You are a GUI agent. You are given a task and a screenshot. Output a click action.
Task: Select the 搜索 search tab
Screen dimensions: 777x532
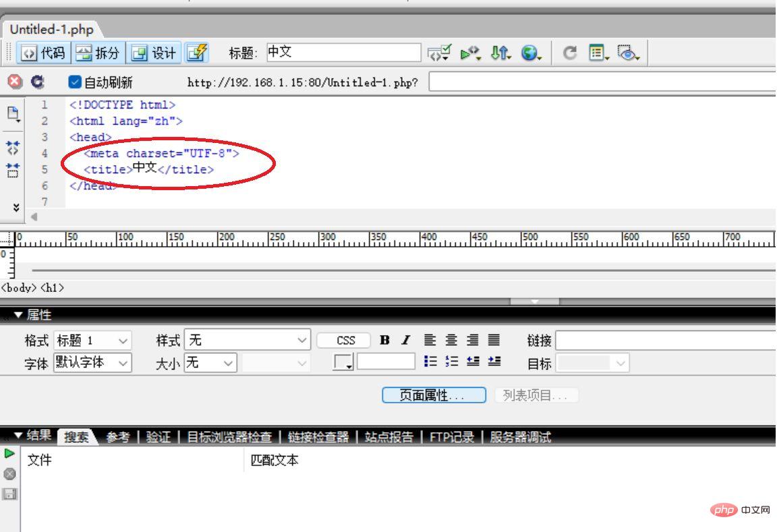tap(76, 437)
